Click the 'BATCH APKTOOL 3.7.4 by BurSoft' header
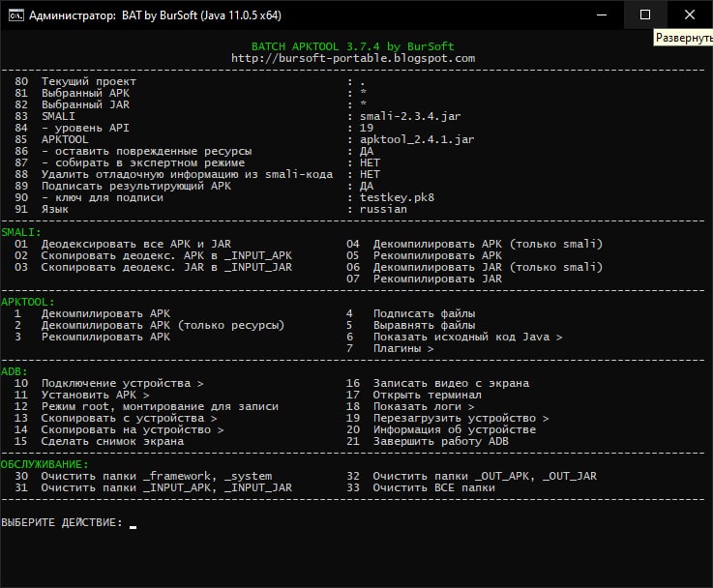 352,46
